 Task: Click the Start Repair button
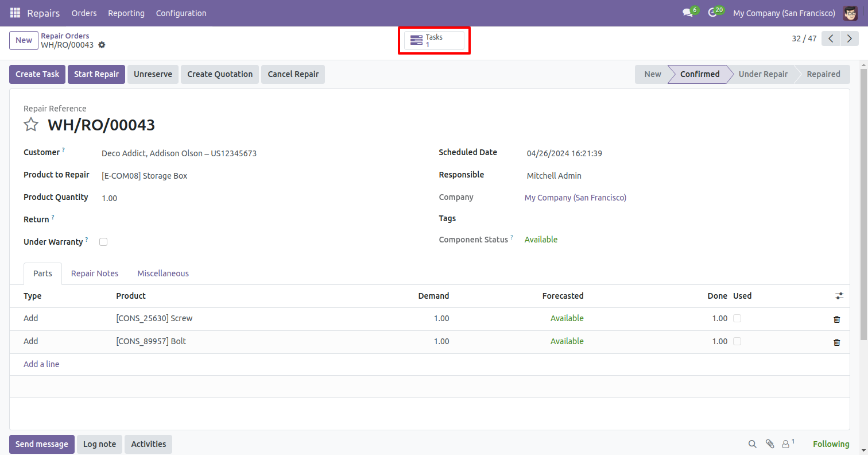pos(96,74)
